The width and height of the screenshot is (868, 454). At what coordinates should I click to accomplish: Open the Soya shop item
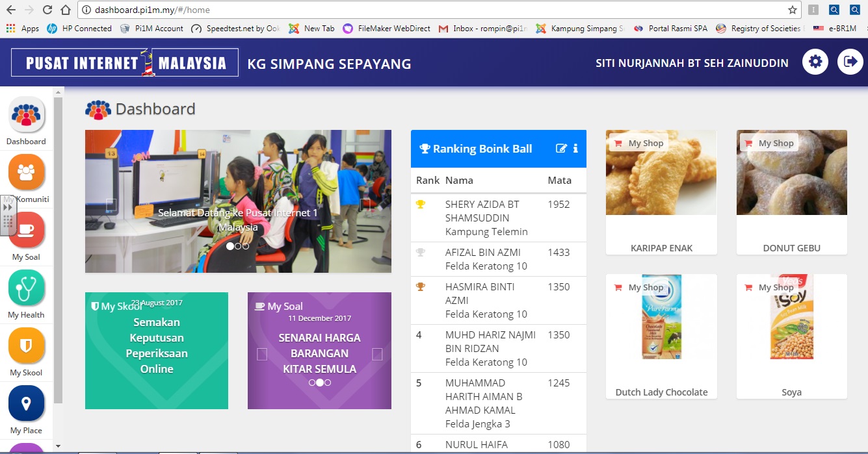pos(792,336)
